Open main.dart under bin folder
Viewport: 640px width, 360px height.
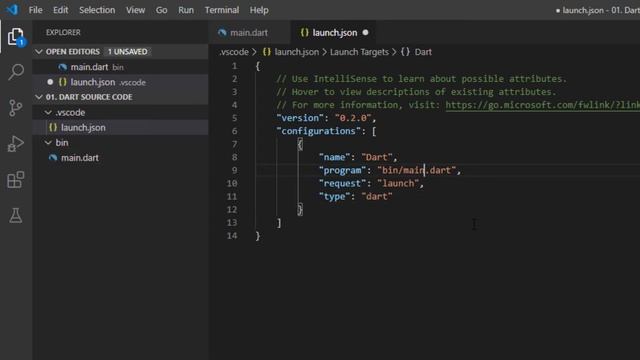(x=120, y=158)
